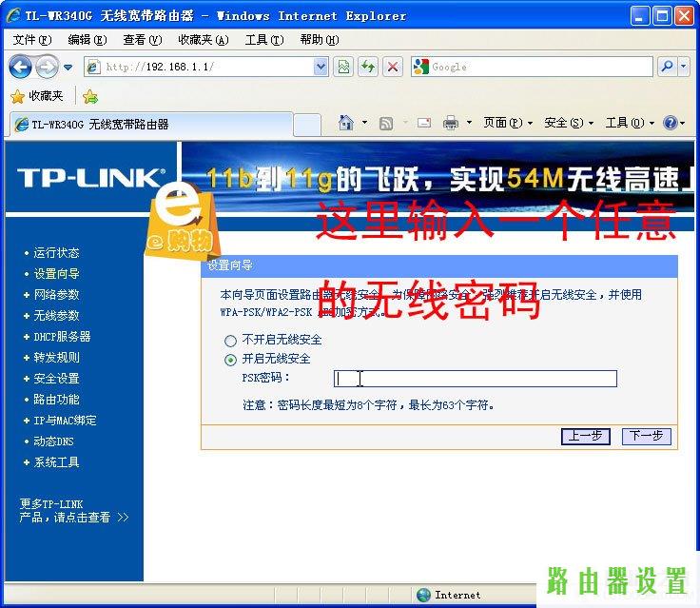700x608 pixels.
Task: Click the IE icon in title bar
Action: 13,15
